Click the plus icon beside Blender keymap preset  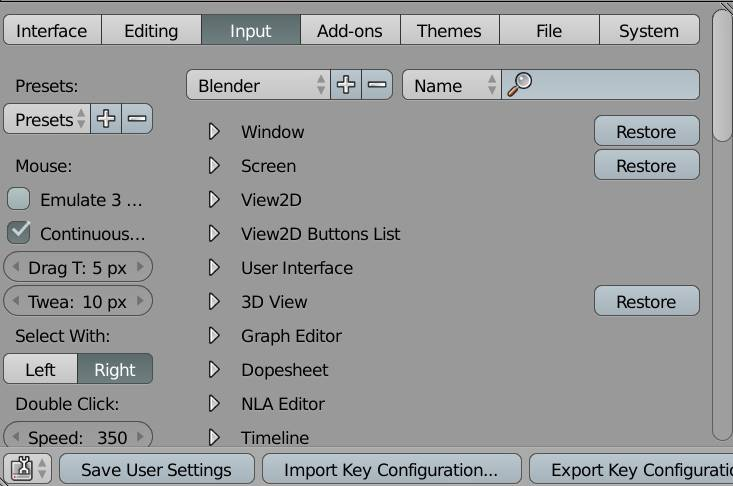click(x=346, y=85)
